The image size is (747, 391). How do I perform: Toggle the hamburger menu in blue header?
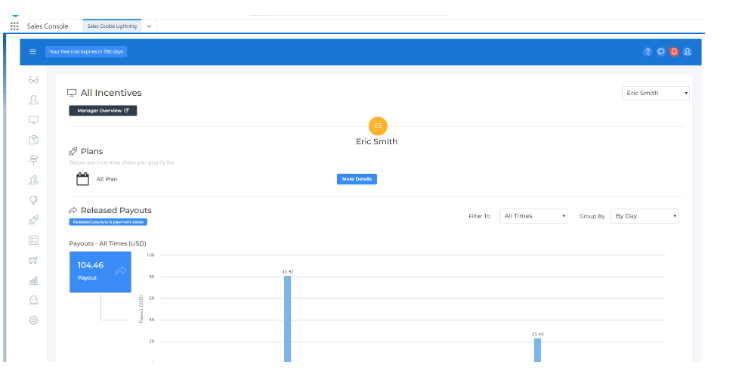pos(32,51)
